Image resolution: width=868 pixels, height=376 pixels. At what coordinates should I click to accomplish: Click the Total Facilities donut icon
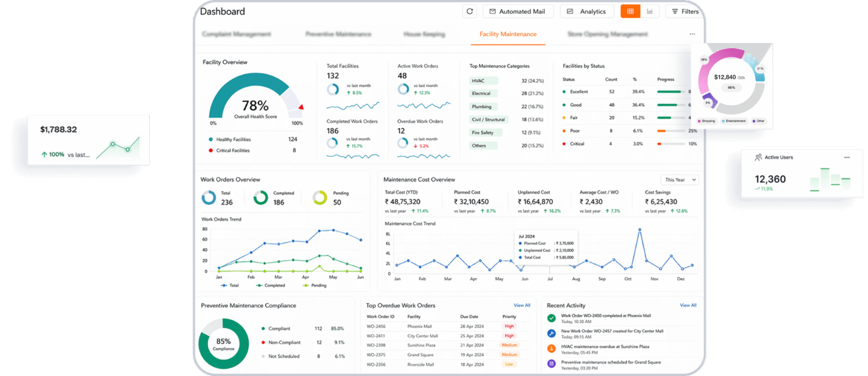point(332,89)
